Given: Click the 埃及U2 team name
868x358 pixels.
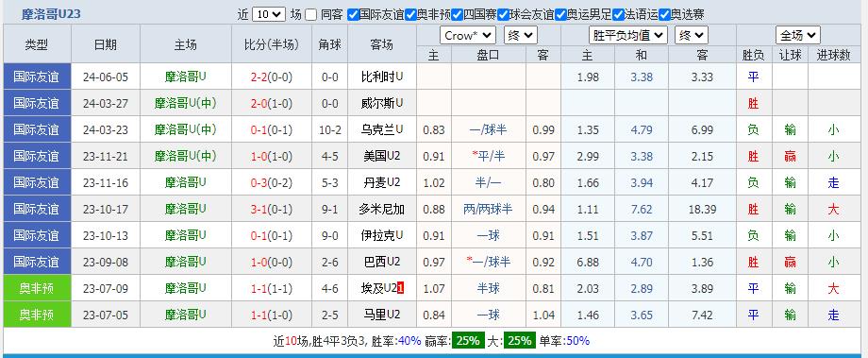Looking at the screenshot, I should (378, 288).
